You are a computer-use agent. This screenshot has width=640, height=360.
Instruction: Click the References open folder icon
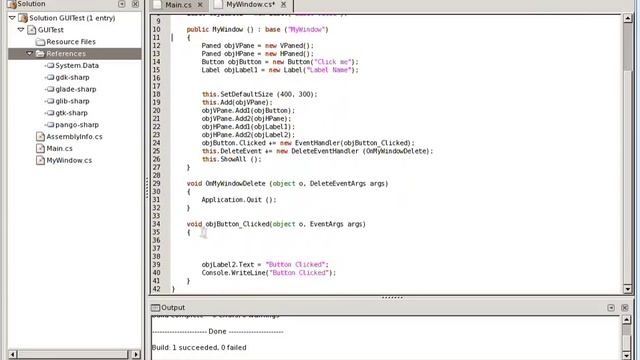point(40,53)
